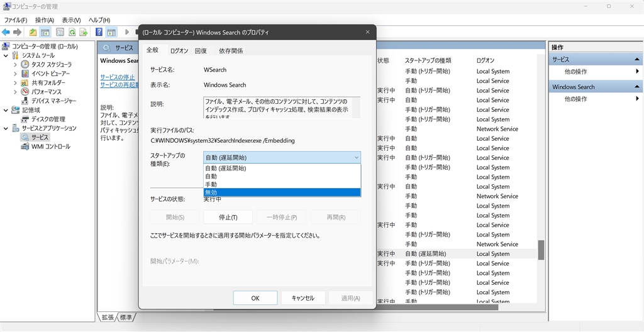Click the コンピューターの管理 (ローカル) root icon

6,47
